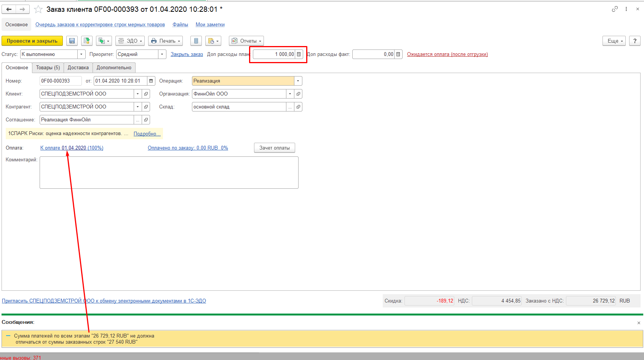644x360 pixels.
Task: Click the save (floppy disk) icon
Action: [x=72, y=41]
